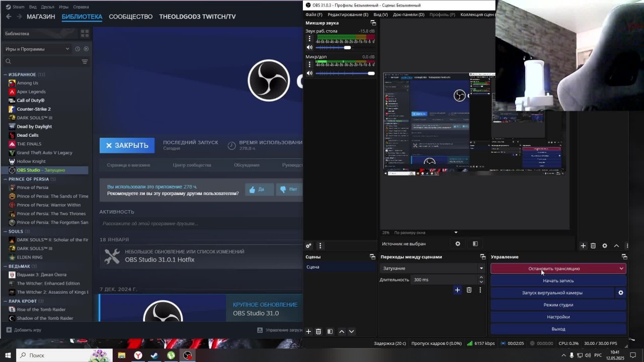Click the blue ЗАКРЫТЬ button in Steam

[x=127, y=145]
